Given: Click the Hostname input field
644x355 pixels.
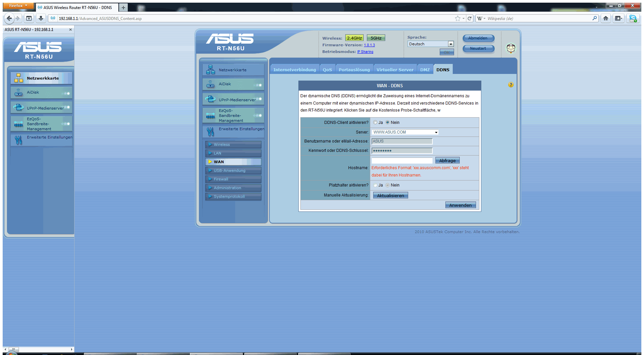Looking at the screenshot, I should pos(402,161).
